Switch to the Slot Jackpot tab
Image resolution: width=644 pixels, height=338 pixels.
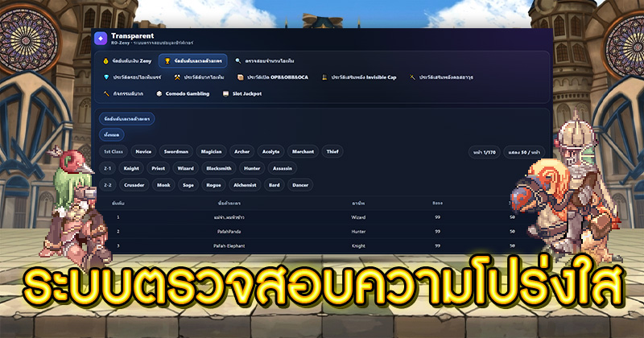pyautogui.click(x=242, y=93)
